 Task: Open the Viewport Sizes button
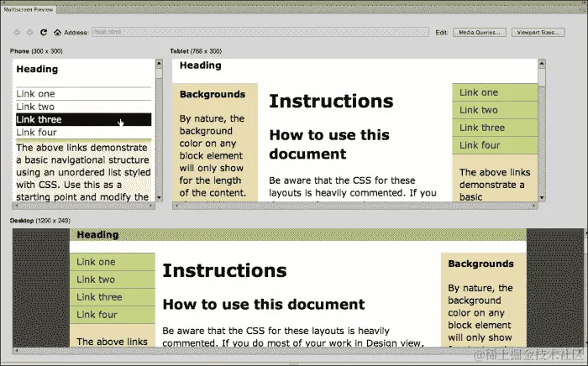538,33
